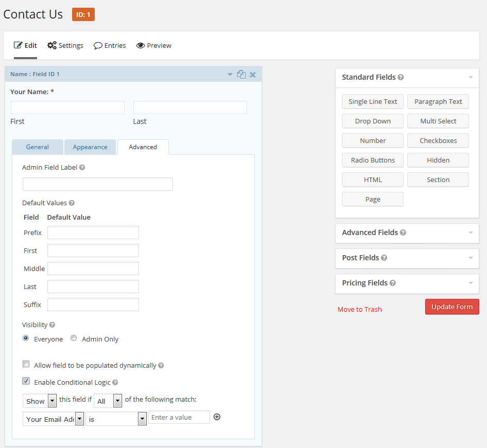Collapse the Name field with the arrow icon

pyautogui.click(x=230, y=75)
